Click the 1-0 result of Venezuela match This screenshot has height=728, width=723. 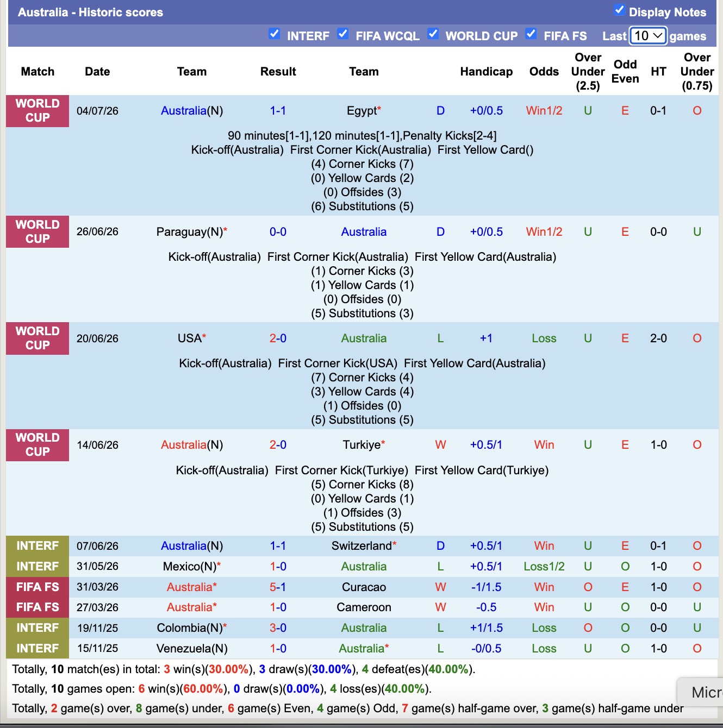[x=278, y=649]
